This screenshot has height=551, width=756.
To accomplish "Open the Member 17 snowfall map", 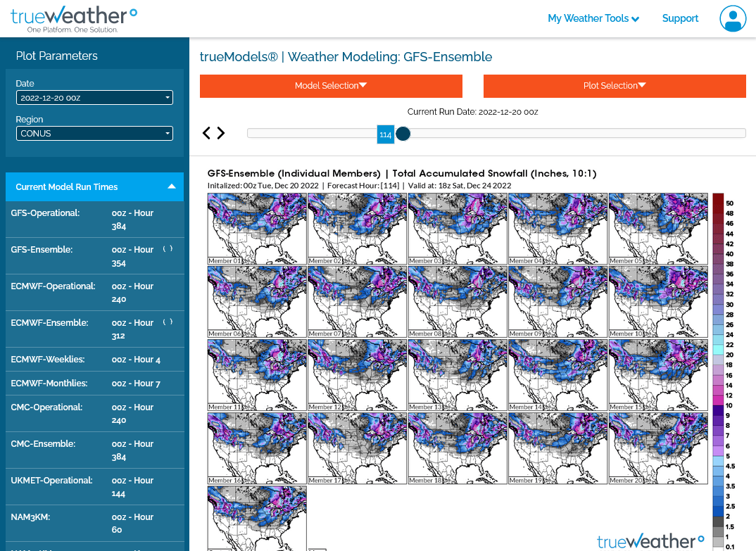I will pos(358,448).
